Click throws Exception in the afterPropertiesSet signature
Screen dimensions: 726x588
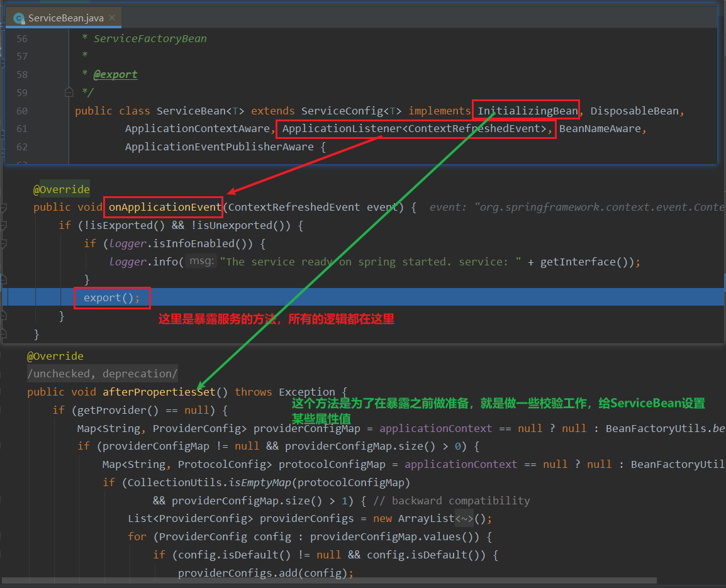[x=284, y=392]
